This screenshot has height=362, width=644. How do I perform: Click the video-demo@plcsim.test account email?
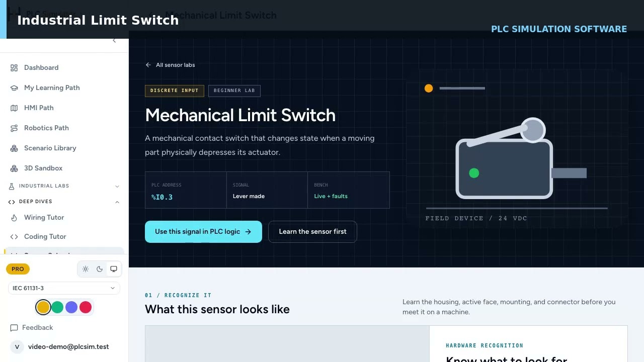pos(68,347)
